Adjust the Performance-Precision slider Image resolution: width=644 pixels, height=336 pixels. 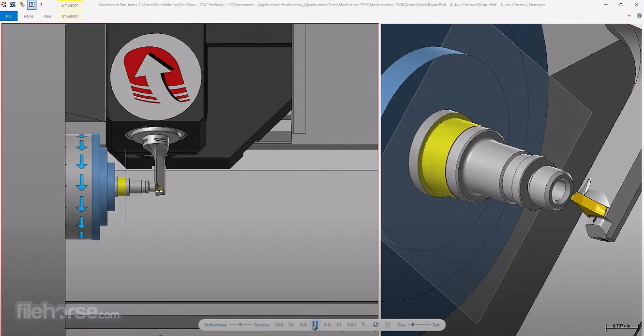[x=240, y=325]
